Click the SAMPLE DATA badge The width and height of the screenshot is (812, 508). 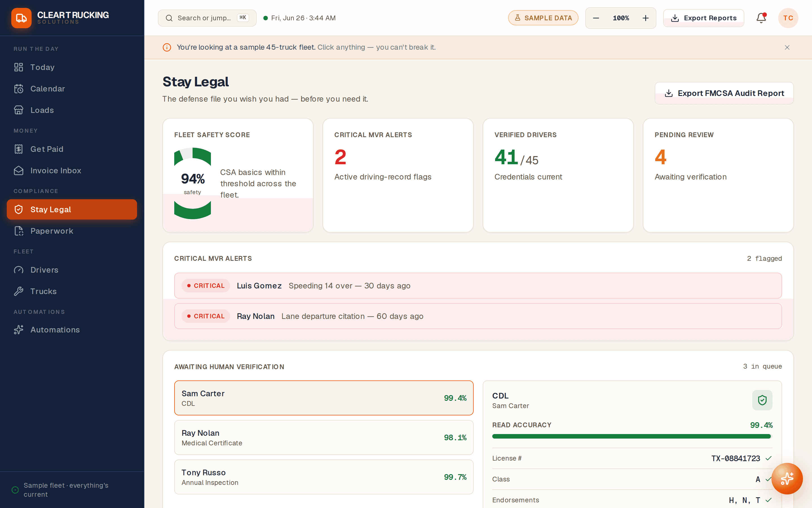pyautogui.click(x=543, y=18)
